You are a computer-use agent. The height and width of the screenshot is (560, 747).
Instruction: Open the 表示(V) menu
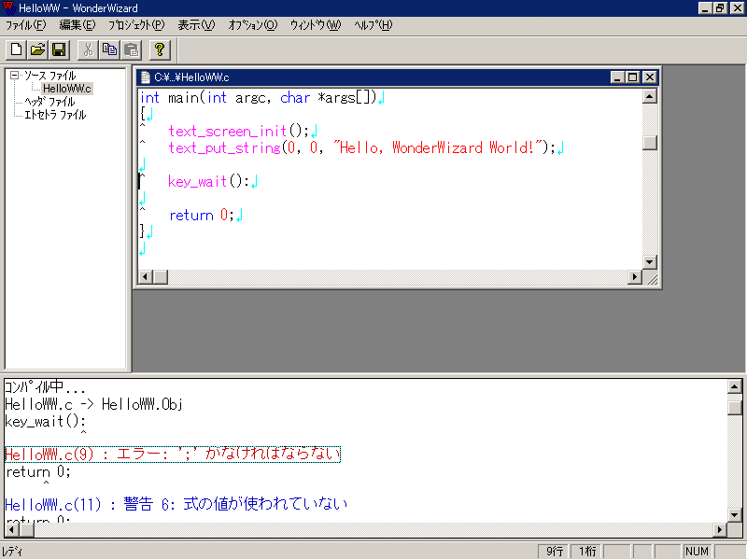pyautogui.click(x=196, y=25)
